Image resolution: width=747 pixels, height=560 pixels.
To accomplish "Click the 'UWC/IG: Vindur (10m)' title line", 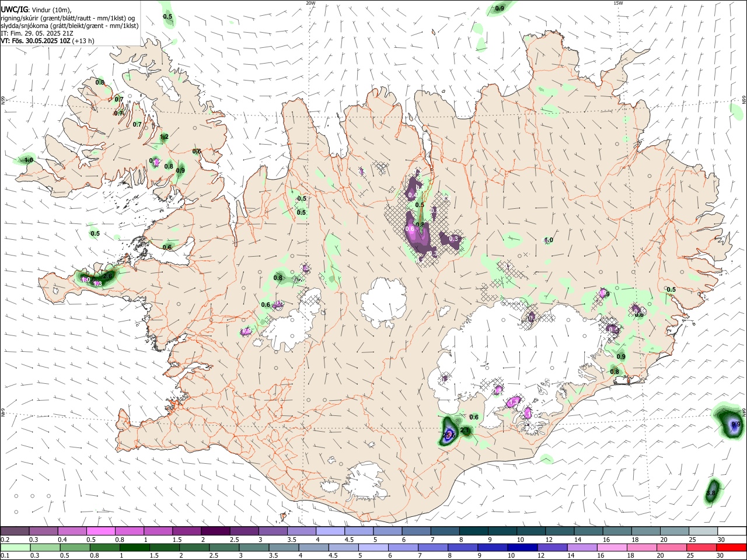I will [x=36, y=9].
